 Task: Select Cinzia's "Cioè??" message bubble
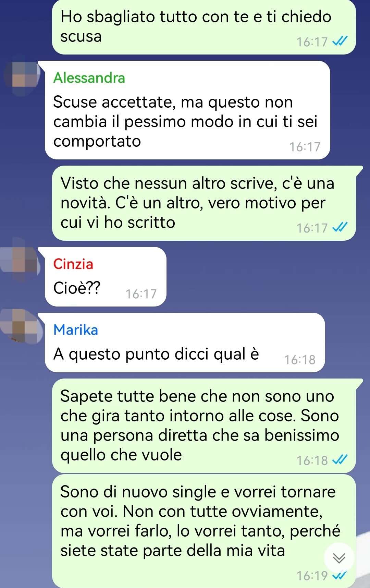(x=106, y=277)
